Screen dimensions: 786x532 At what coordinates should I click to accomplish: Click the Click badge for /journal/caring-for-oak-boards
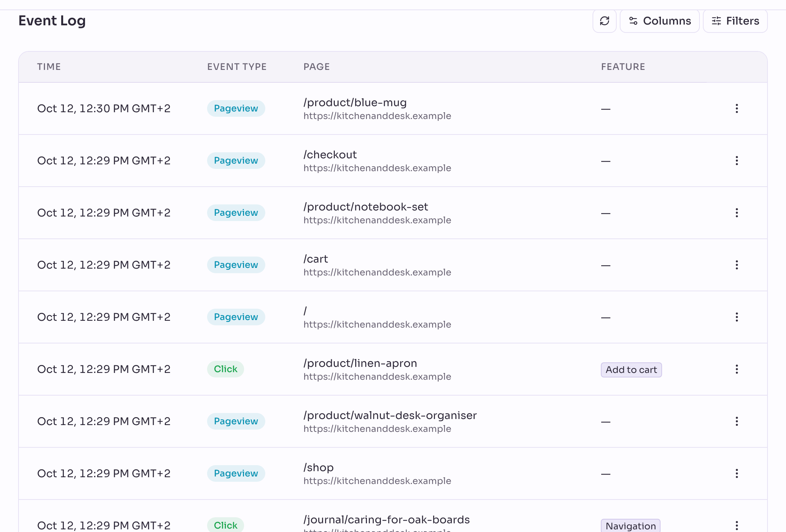coord(226,525)
